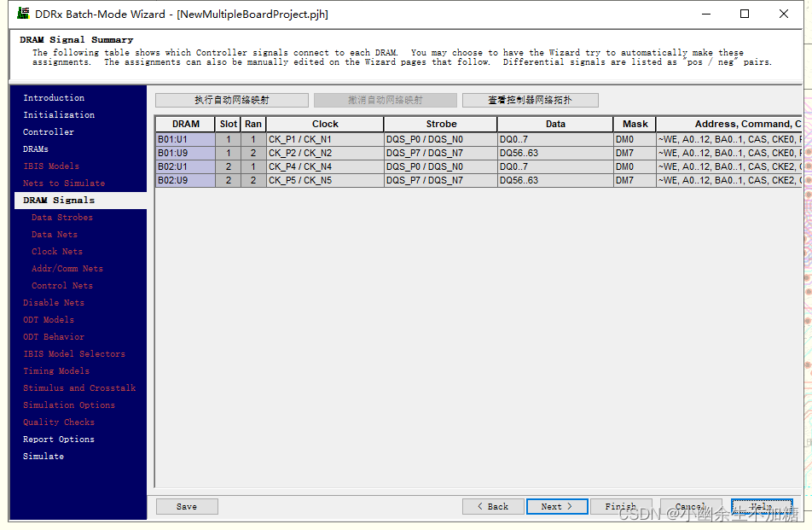Click the 查看控制器网络拓扑 button
This screenshot has height=530, width=812.
pyautogui.click(x=531, y=101)
